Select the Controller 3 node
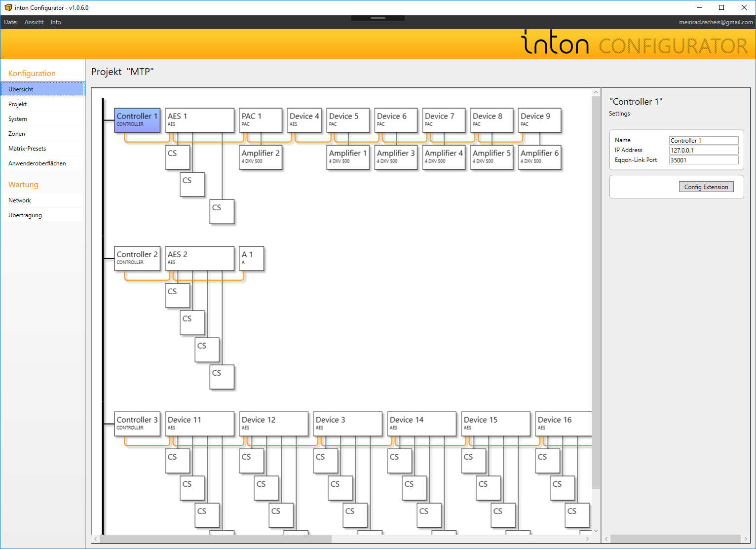The width and height of the screenshot is (756, 549). [x=137, y=424]
